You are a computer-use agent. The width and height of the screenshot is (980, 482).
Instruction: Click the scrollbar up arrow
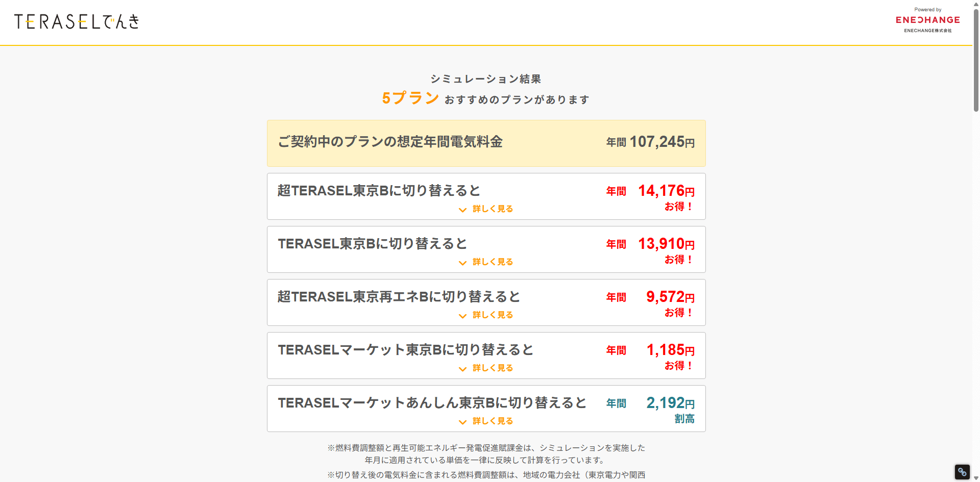coord(975,4)
